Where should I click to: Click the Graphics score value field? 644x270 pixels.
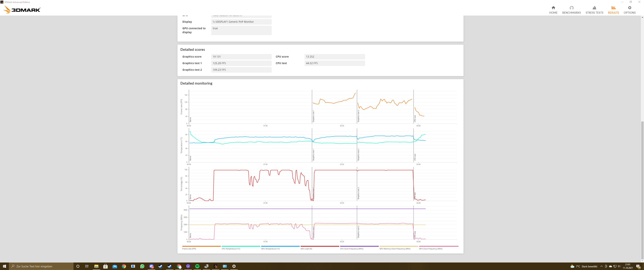pos(241,57)
